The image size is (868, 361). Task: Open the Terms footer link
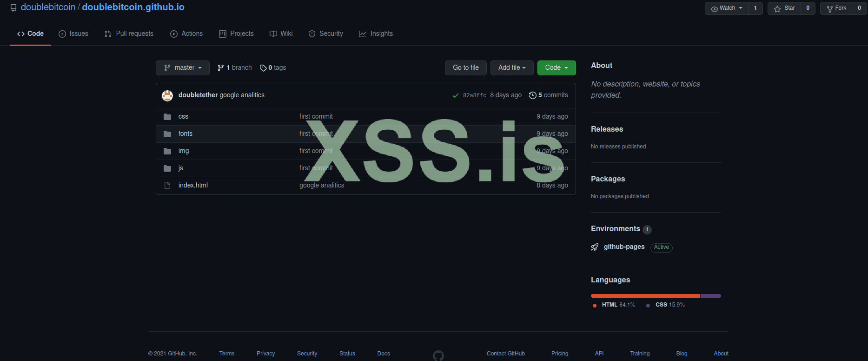click(x=227, y=354)
